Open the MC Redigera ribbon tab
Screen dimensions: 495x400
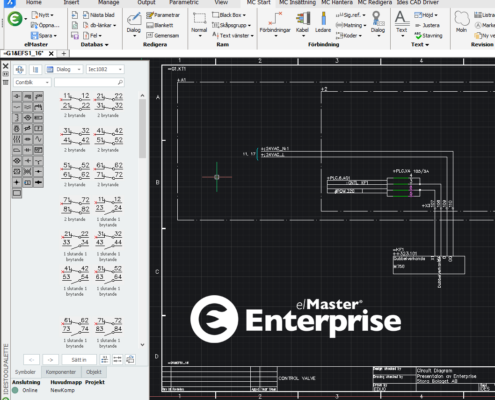375,2
